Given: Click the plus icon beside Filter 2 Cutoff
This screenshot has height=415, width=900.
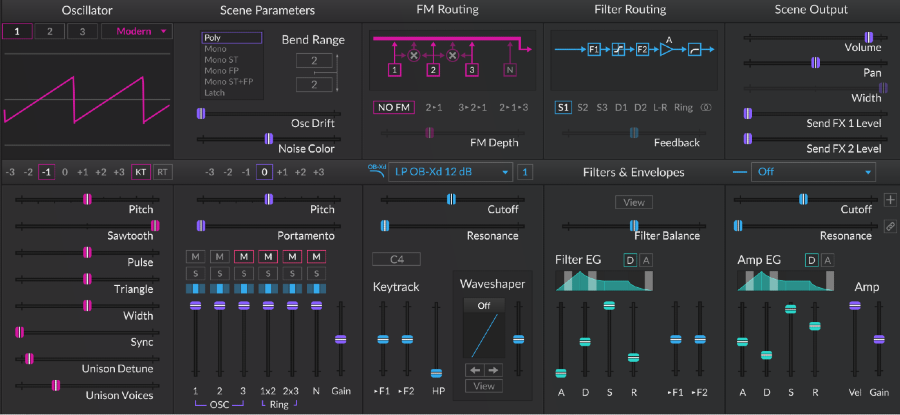Looking at the screenshot, I should pyautogui.click(x=890, y=200).
